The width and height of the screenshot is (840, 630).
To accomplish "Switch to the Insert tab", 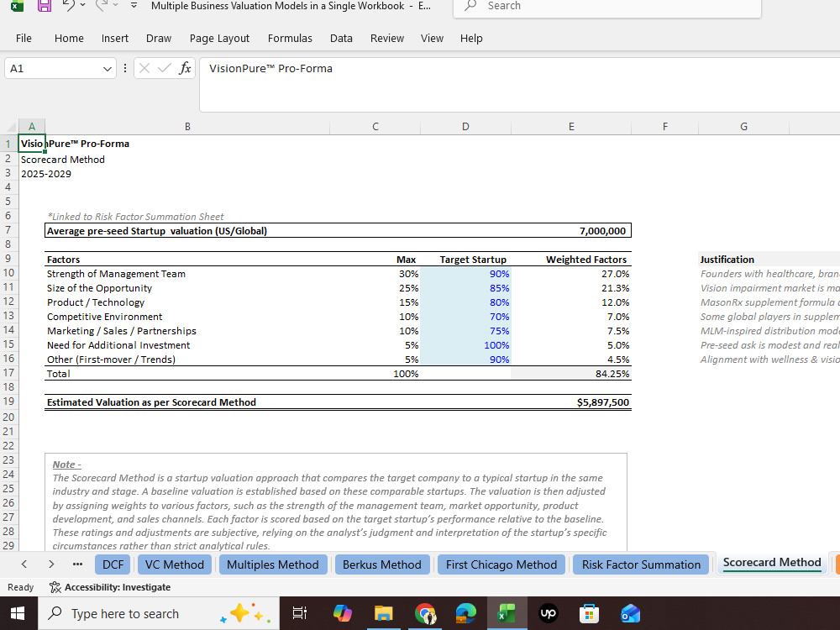I will (114, 38).
